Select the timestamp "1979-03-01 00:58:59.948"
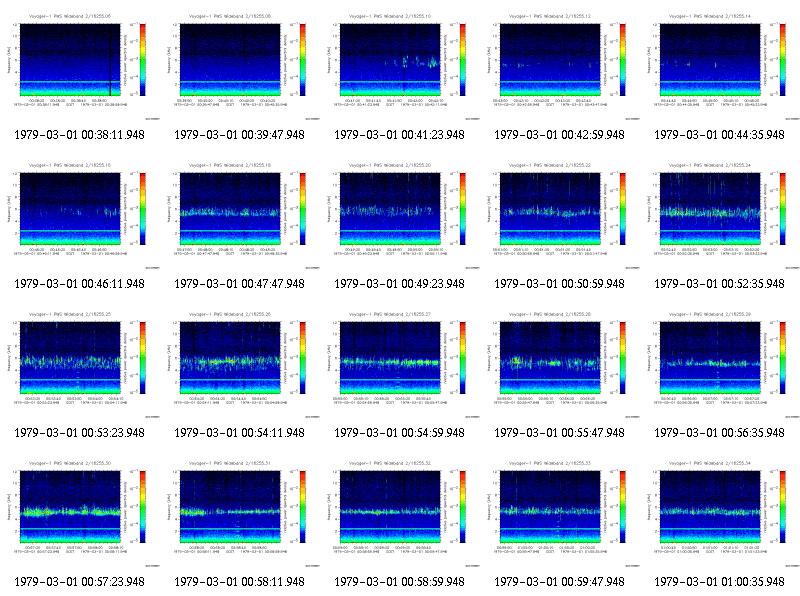800x596 pixels. coord(399,582)
